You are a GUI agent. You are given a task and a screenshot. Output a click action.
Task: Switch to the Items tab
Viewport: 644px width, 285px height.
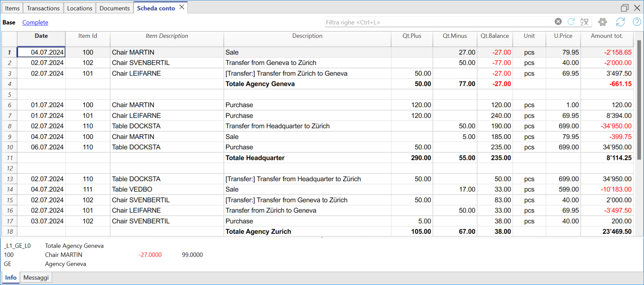click(x=12, y=8)
